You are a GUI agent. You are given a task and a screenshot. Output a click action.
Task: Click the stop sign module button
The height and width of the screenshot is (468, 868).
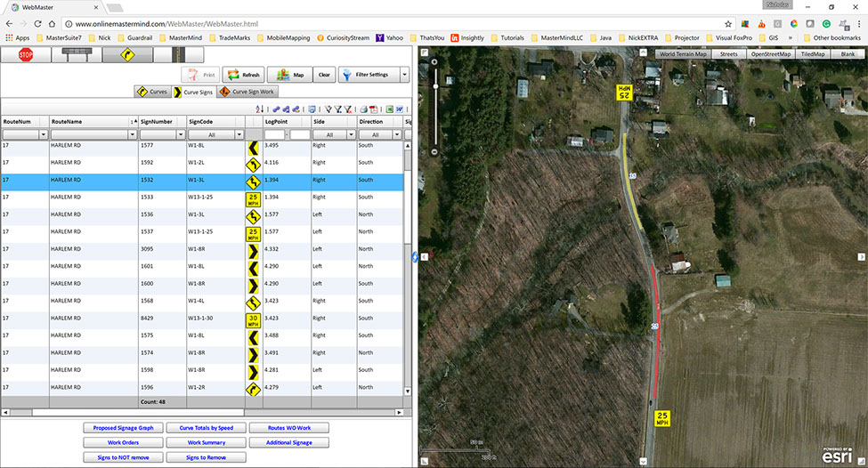(x=26, y=55)
